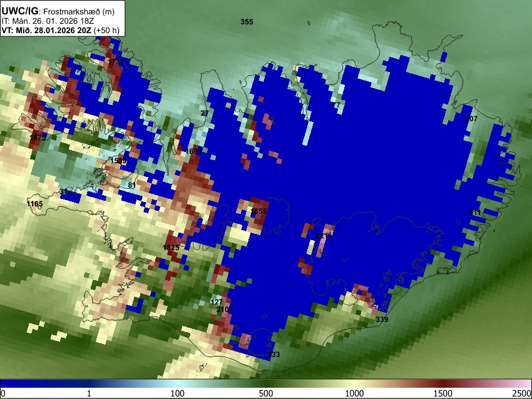Click the '1165' value label on the map
This screenshot has height=399, width=532.
[x=34, y=204]
